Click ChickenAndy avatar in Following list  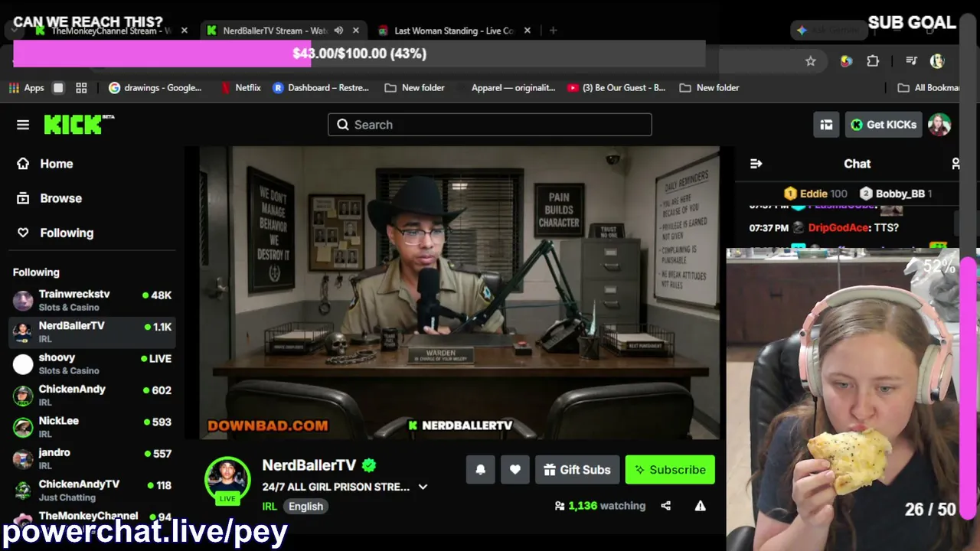coord(24,396)
